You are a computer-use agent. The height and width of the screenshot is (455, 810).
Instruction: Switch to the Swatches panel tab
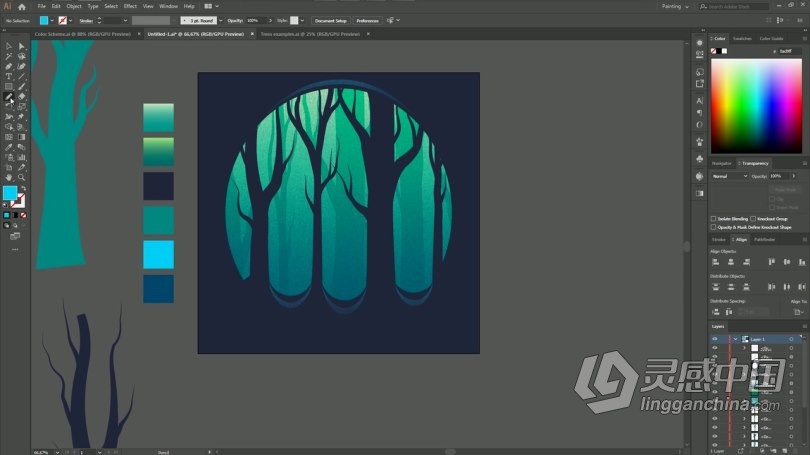pos(742,39)
